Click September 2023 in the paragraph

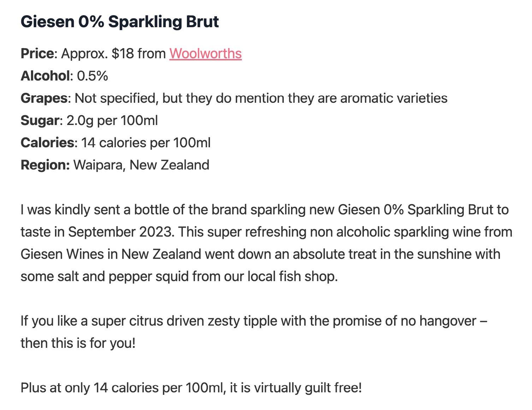pyautogui.click(x=121, y=232)
